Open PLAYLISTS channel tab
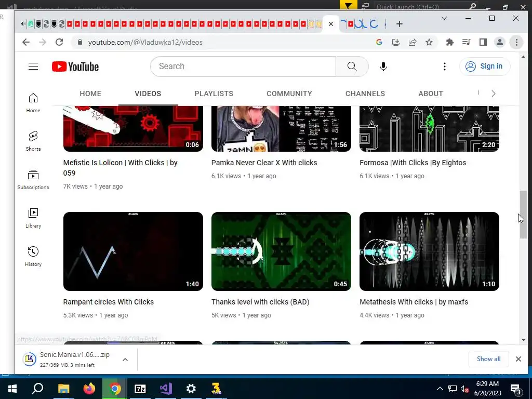This screenshot has width=532, height=399. [x=214, y=94]
